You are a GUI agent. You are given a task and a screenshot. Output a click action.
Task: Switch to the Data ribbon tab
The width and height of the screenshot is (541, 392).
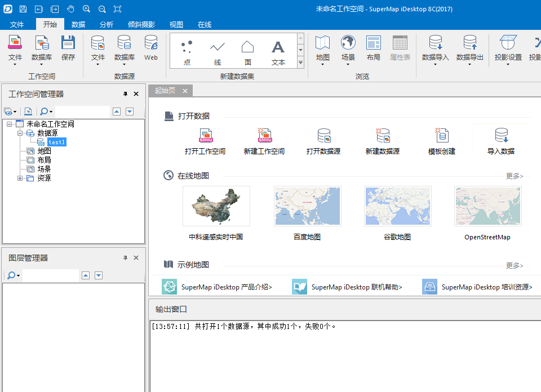click(x=78, y=24)
